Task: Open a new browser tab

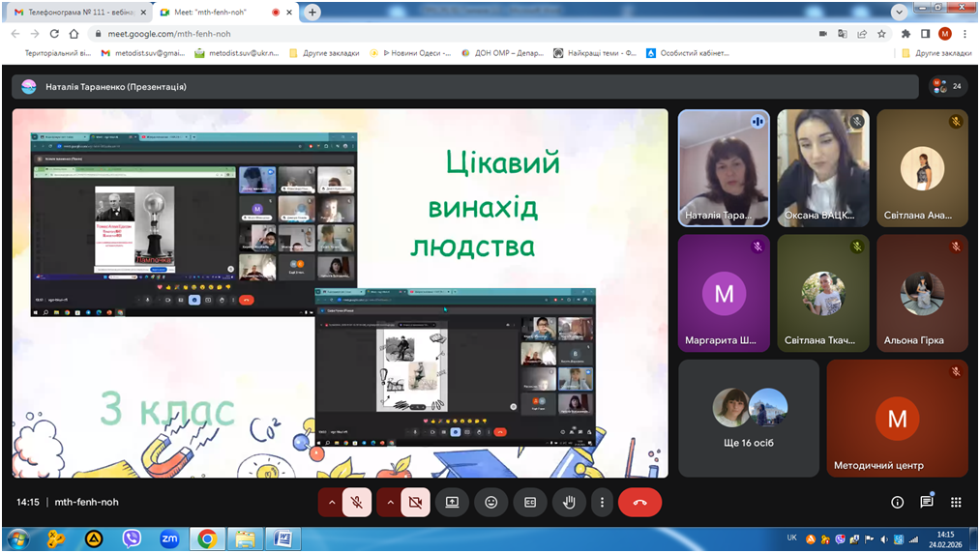Action: (x=312, y=13)
